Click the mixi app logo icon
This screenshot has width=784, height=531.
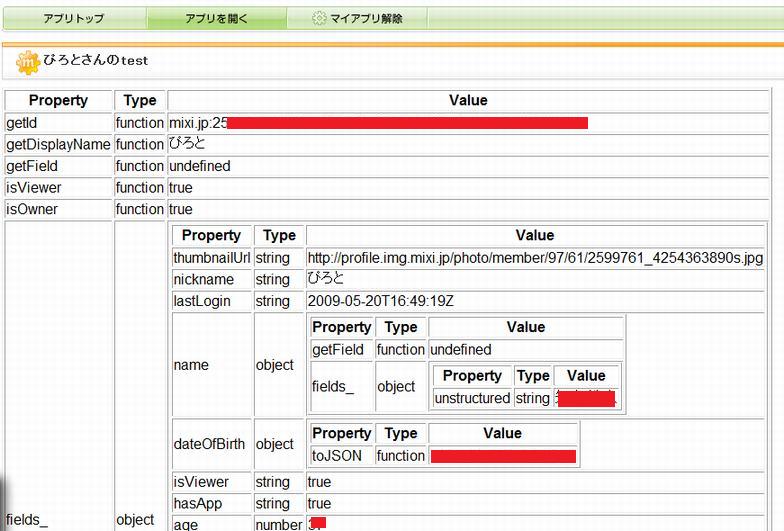tap(28, 62)
